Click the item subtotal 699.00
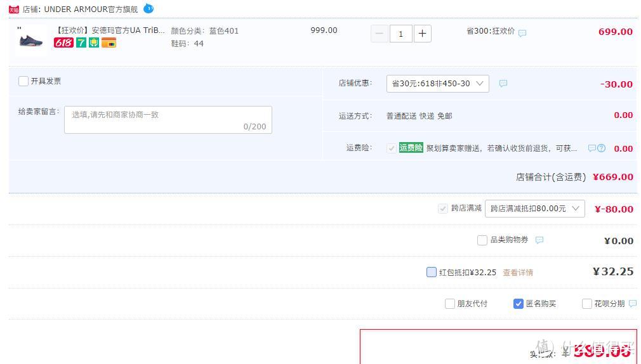This screenshot has width=641, height=364. (x=616, y=32)
